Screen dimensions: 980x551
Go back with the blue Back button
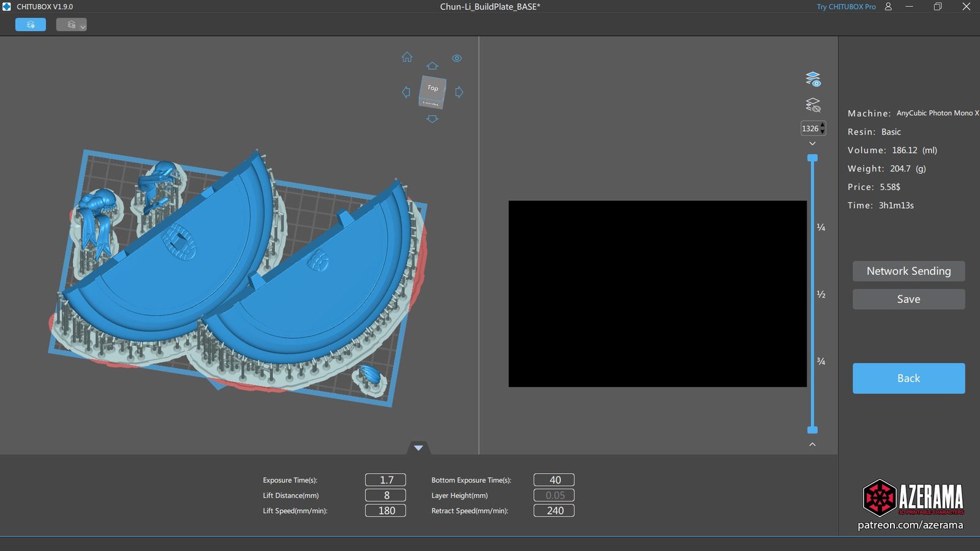[x=909, y=378]
